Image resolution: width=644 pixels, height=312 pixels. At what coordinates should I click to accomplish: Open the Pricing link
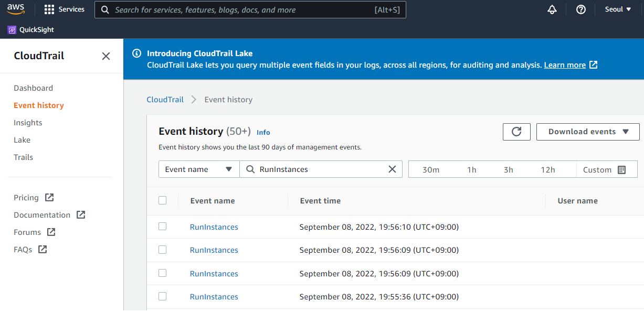point(26,198)
